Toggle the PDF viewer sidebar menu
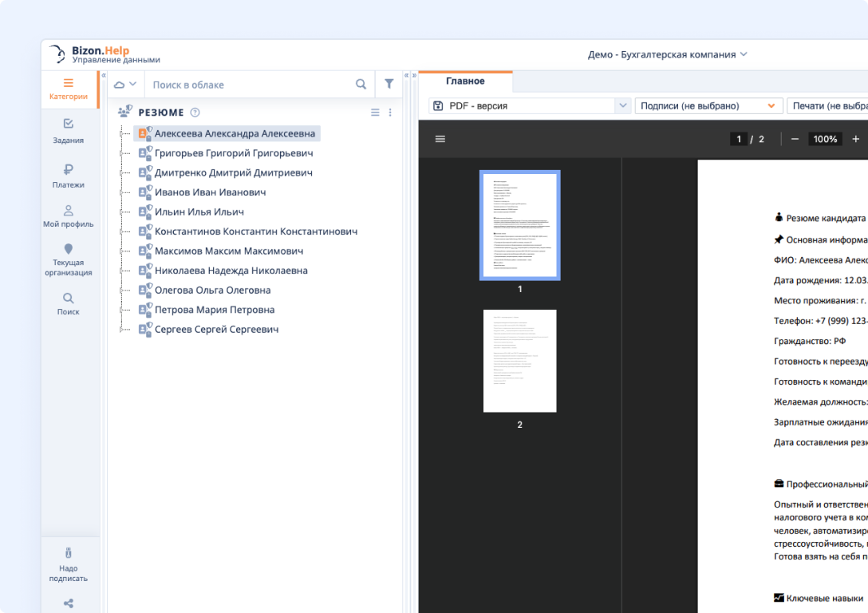The width and height of the screenshot is (868, 613). (x=440, y=139)
